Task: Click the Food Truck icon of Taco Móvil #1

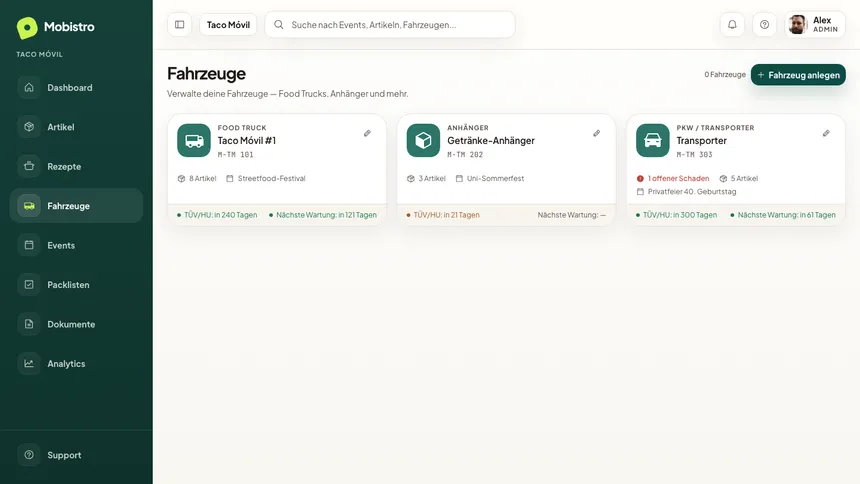Action: coord(194,140)
